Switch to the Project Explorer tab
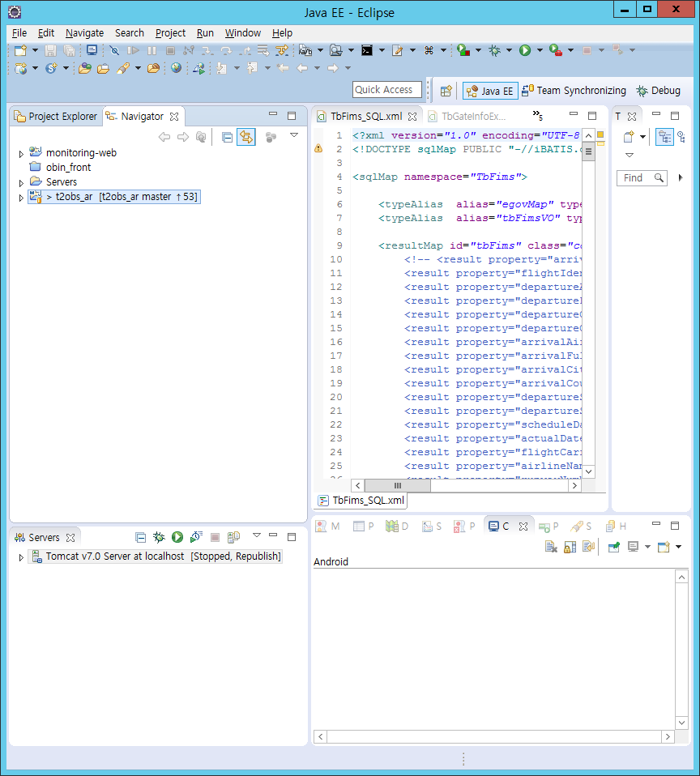This screenshot has width=700, height=776. click(55, 117)
